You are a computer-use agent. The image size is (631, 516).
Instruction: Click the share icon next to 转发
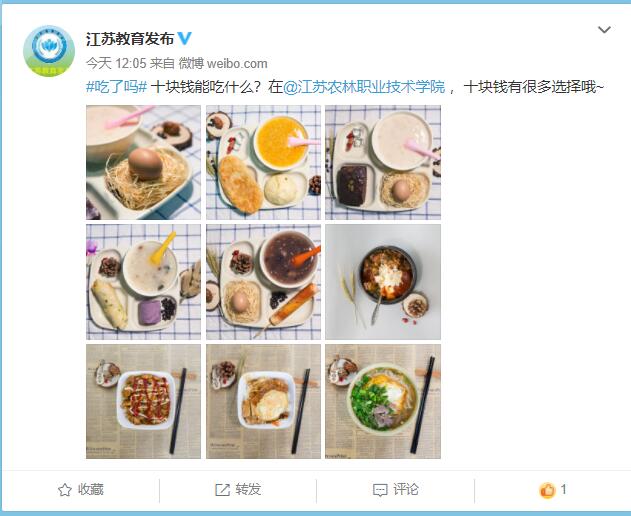pos(222,490)
